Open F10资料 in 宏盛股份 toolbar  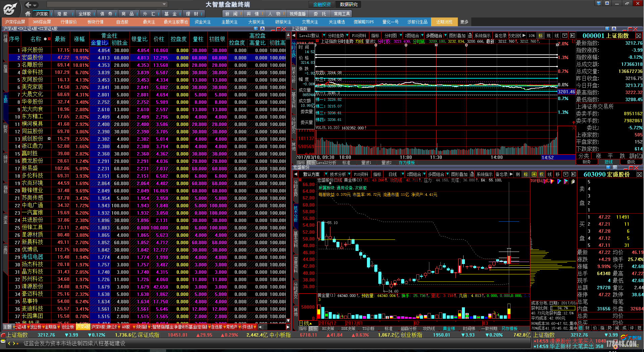click(361, 174)
